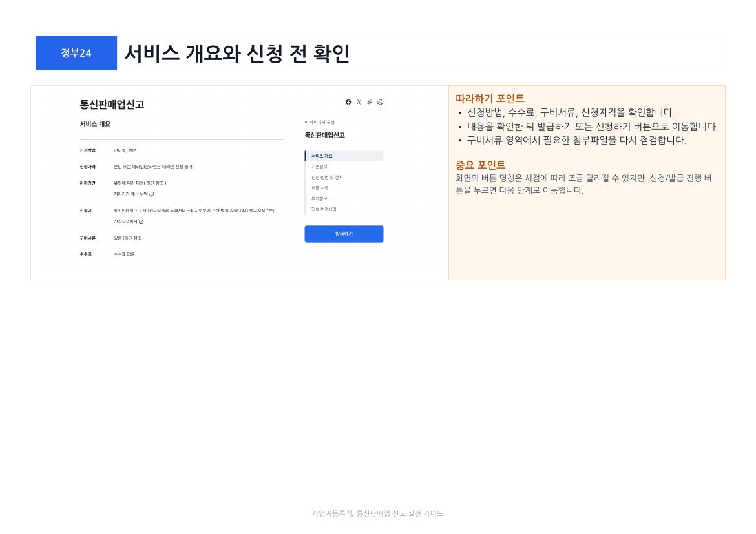Screen dimensions: 756x534
Task: Click the 중요 포인트 heading
Action: pos(481,165)
